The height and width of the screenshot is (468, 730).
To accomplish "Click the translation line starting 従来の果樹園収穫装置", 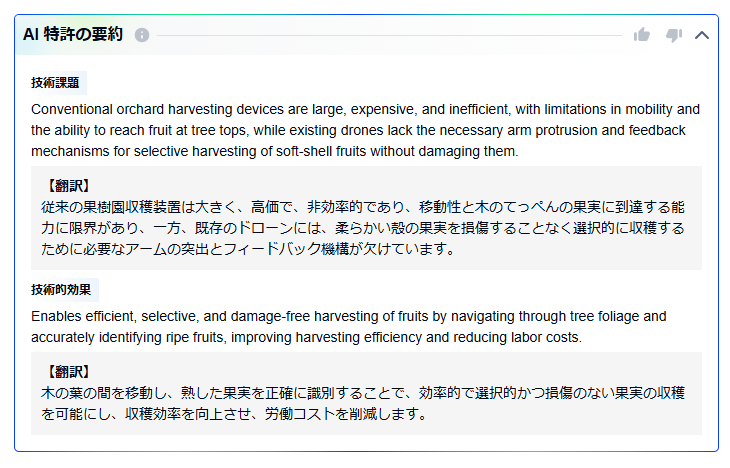I will click(x=362, y=207).
